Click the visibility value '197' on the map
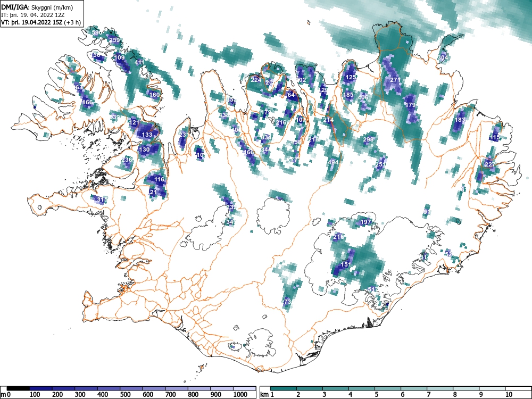Viewport: 532px width, 399px height. point(366,222)
